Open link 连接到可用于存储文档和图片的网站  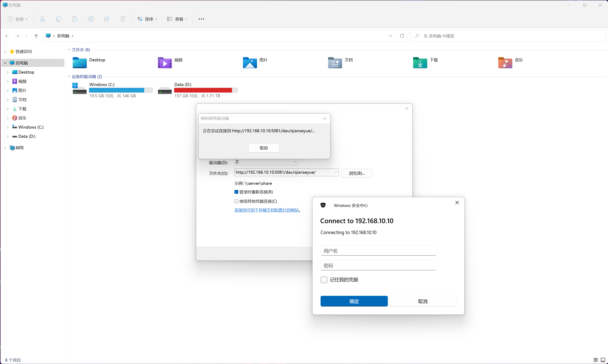(x=267, y=210)
